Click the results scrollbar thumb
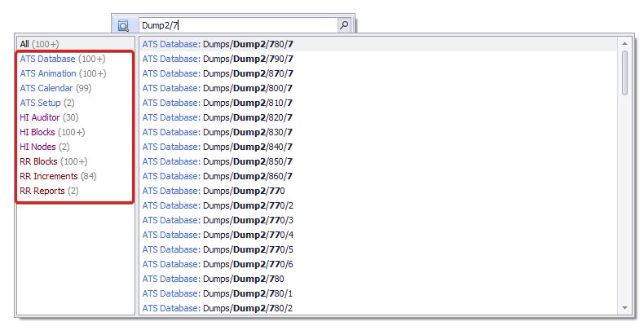This screenshot has width=644, height=326. pos(624,73)
